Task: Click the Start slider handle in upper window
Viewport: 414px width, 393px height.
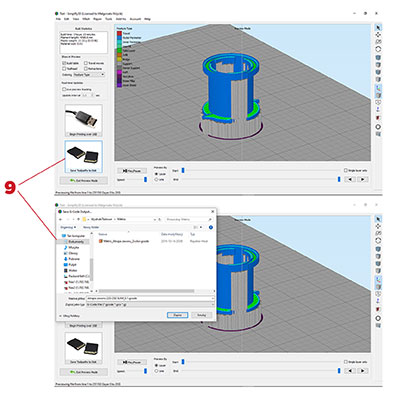Action: pos(183,170)
